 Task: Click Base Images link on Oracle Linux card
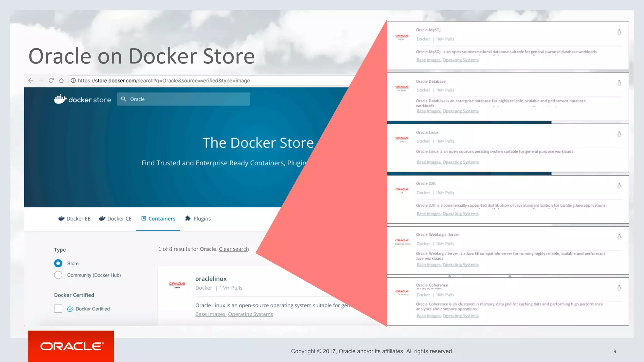point(429,162)
